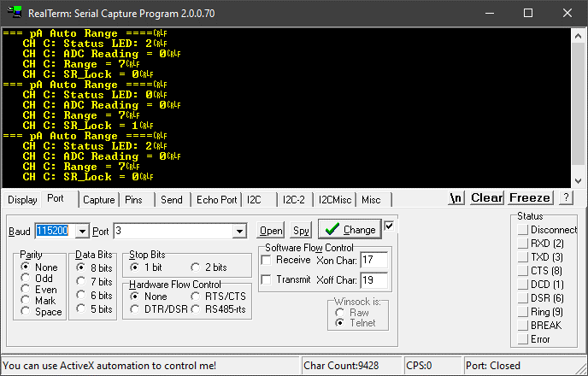The image size is (588, 376).
Task: Enable Receive software flow control
Action: (267, 260)
